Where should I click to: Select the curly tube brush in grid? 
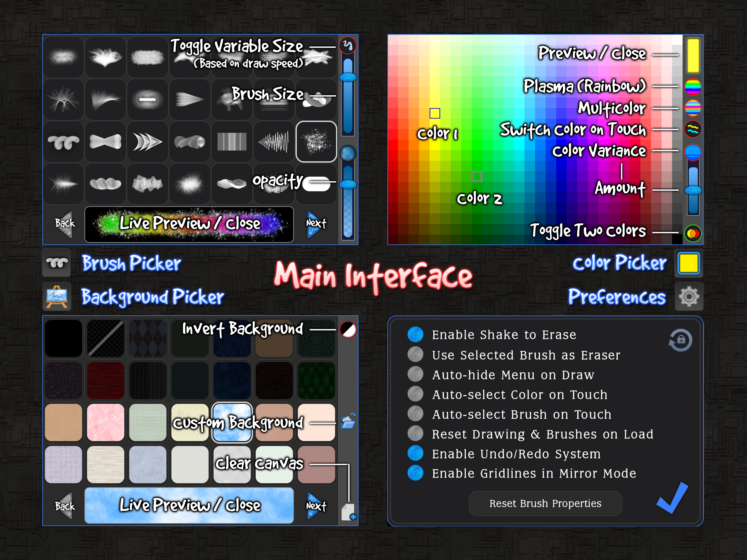click(x=63, y=142)
